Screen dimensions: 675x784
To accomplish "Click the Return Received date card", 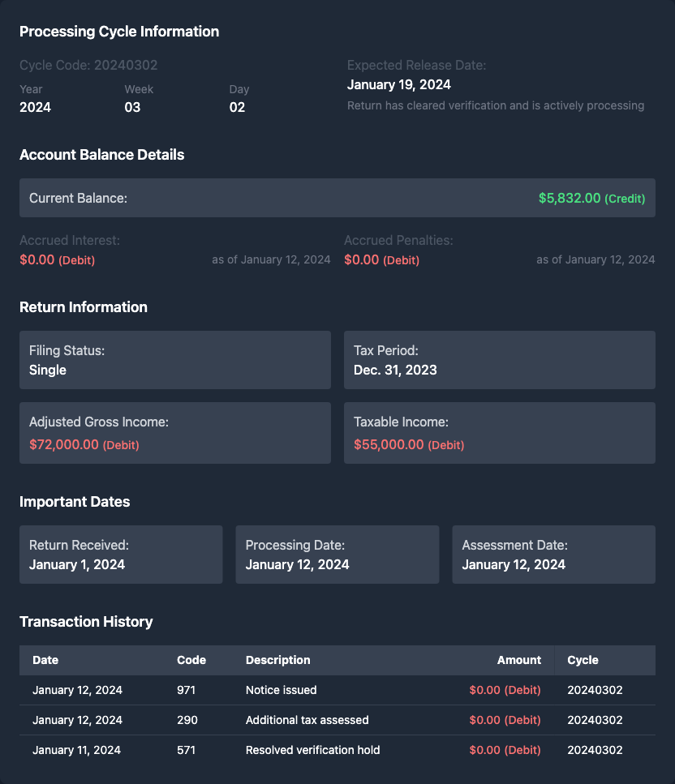I will click(121, 555).
